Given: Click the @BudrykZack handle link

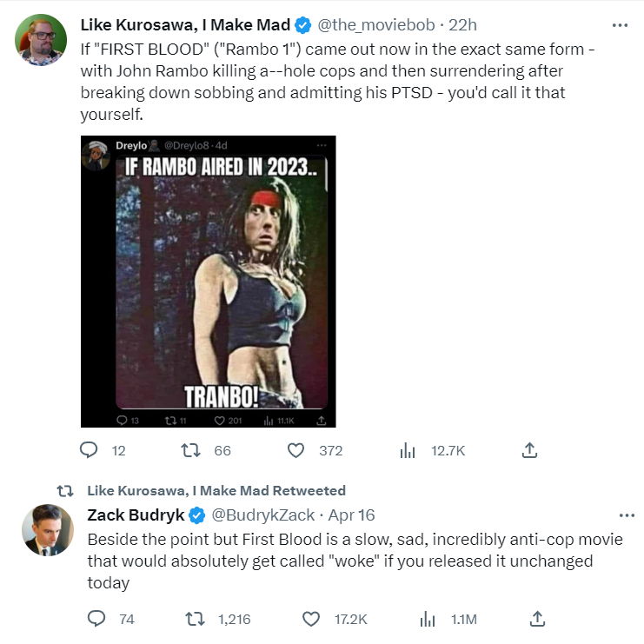Looking at the screenshot, I should tap(263, 515).
